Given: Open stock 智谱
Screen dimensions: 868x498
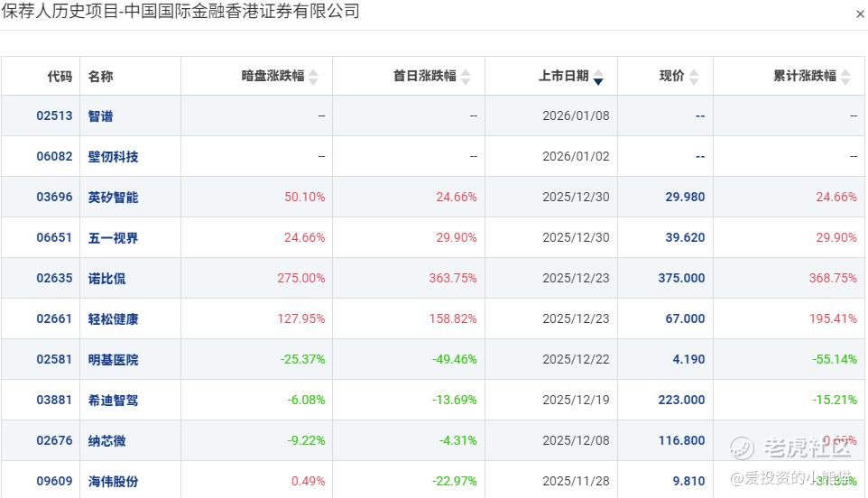Looking at the screenshot, I should tap(100, 116).
